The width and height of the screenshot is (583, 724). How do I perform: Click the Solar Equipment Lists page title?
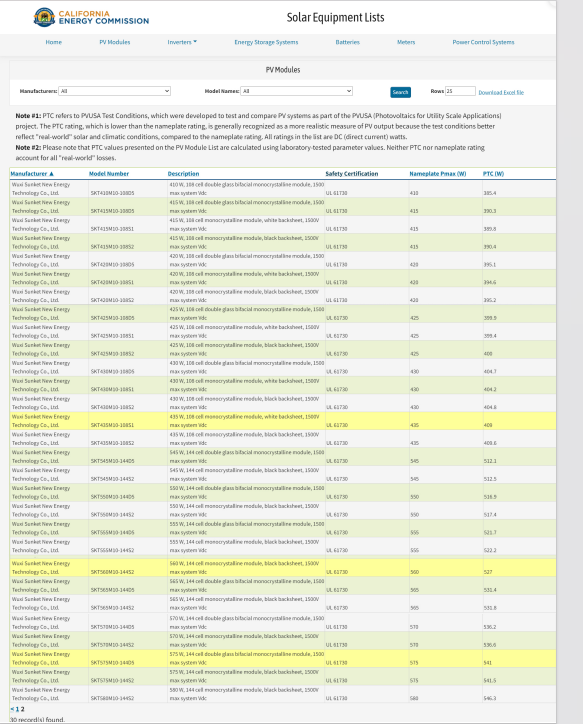336,18
